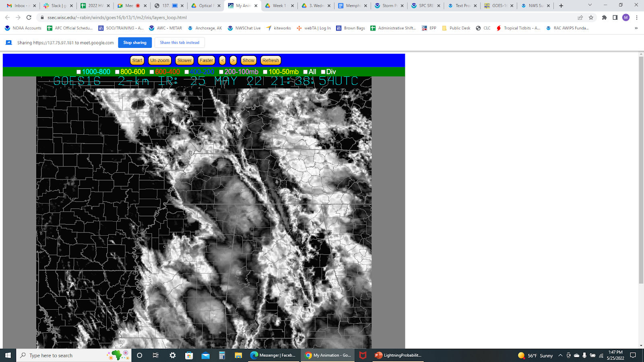
Task: Bookmark this page with the star icon
Action: 591,17
